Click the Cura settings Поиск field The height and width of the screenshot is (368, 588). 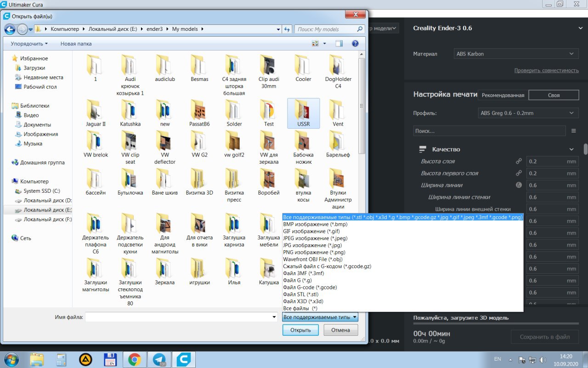(x=489, y=131)
